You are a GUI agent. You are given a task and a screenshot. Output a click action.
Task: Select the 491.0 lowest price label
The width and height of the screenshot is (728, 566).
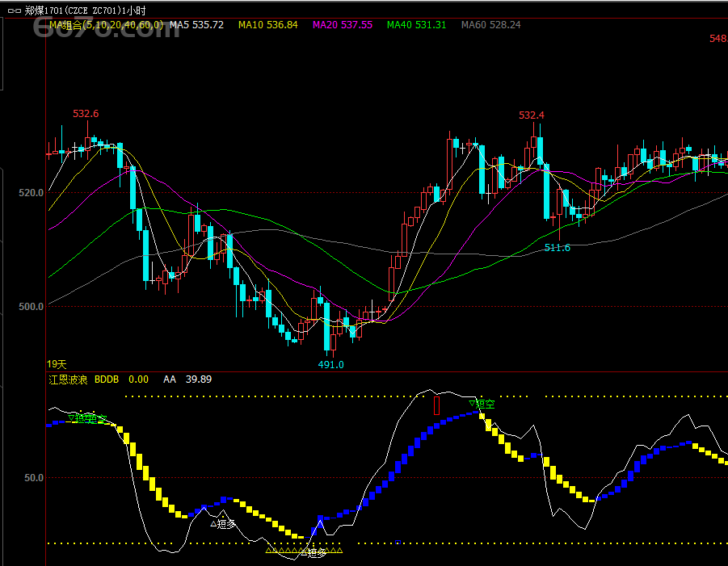point(331,365)
